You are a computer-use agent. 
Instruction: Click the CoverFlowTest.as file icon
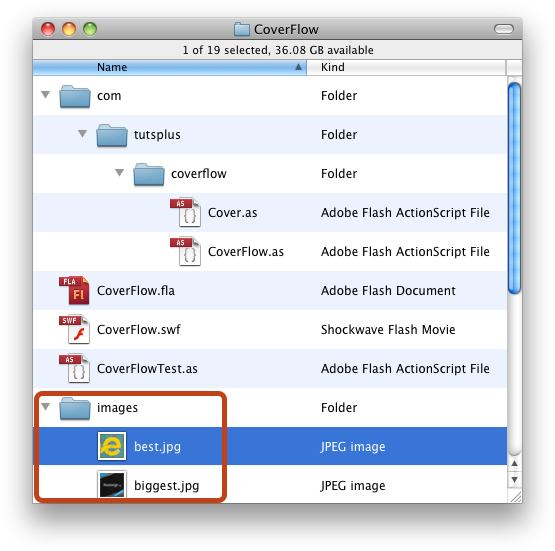point(74,368)
